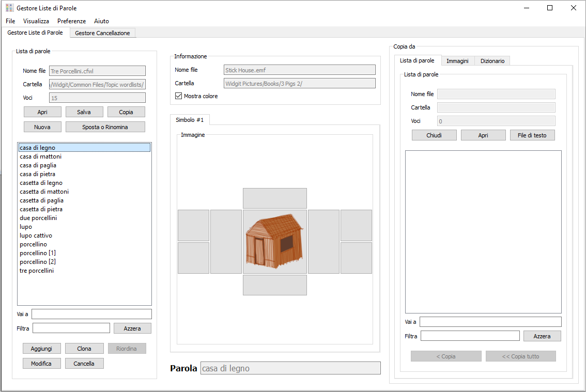Click the Modifica button

(x=41, y=364)
